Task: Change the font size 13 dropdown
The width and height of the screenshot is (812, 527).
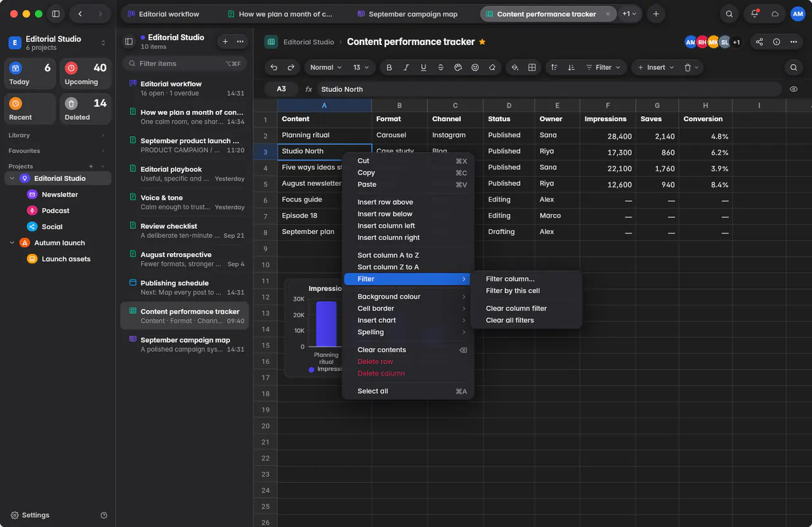Action: [x=361, y=67]
